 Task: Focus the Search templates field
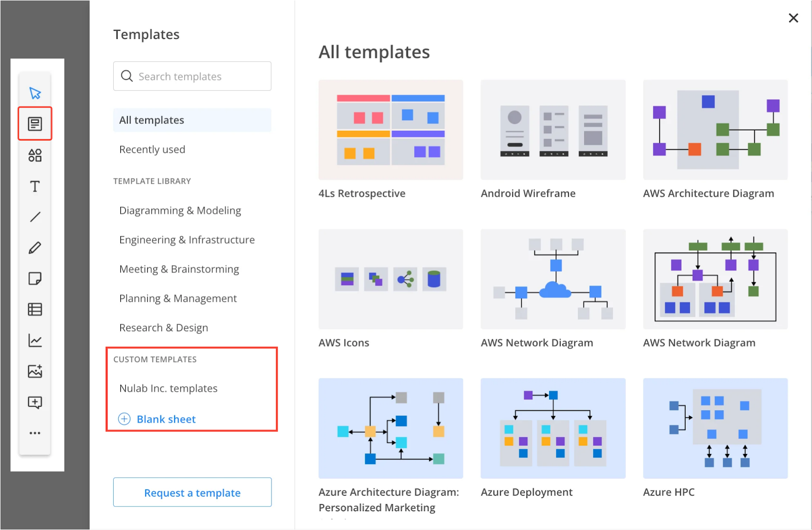click(x=192, y=76)
